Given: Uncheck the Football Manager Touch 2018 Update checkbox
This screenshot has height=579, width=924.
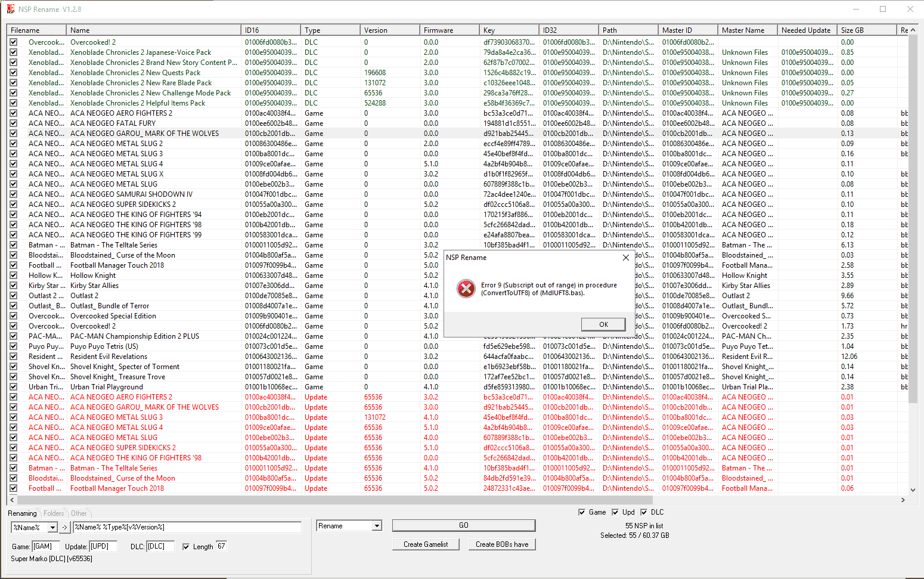Looking at the screenshot, I should 14,488.
